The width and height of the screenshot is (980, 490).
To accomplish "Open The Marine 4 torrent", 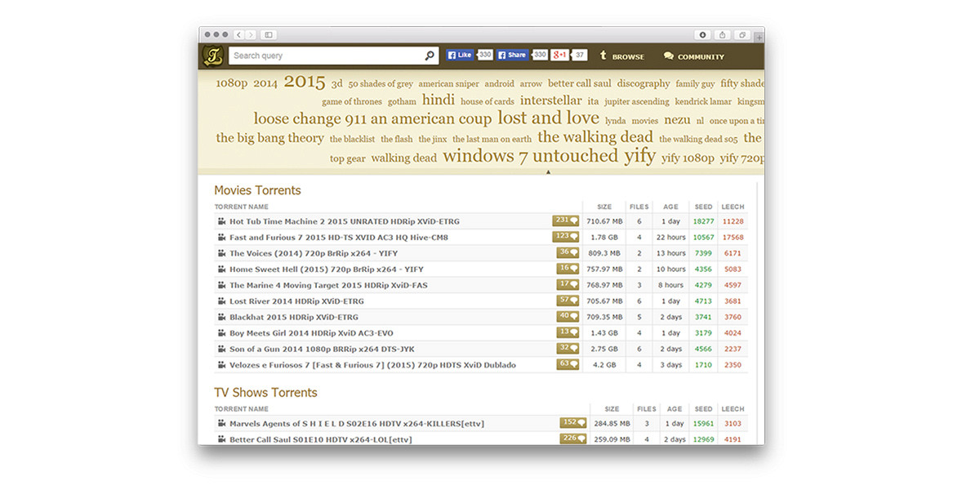I will (328, 285).
